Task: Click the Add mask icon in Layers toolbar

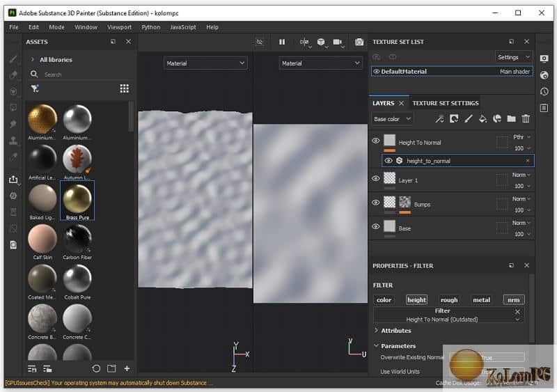Action: (x=454, y=118)
